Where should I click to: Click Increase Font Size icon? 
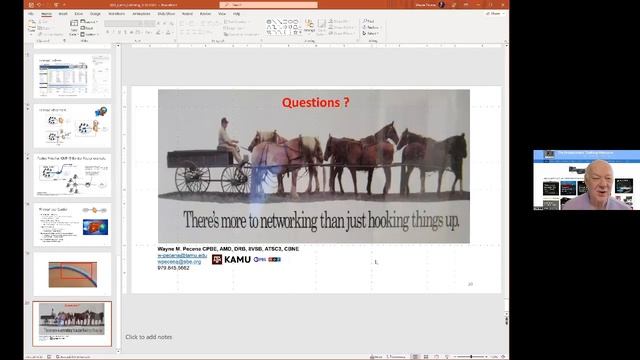click(159, 24)
